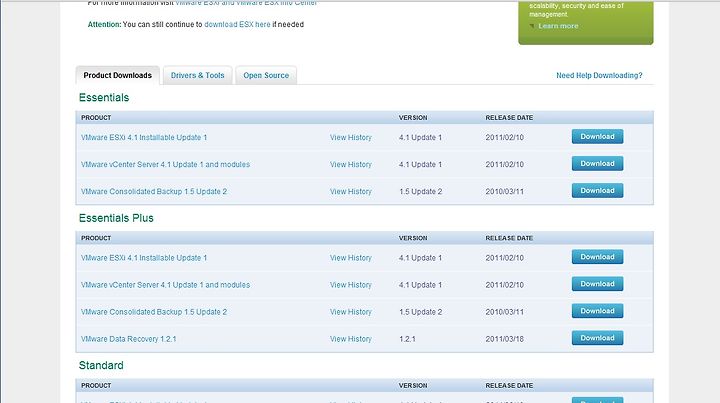View History for vCenter Server in Essentials
This screenshot has width=720, height=403.
350,164
